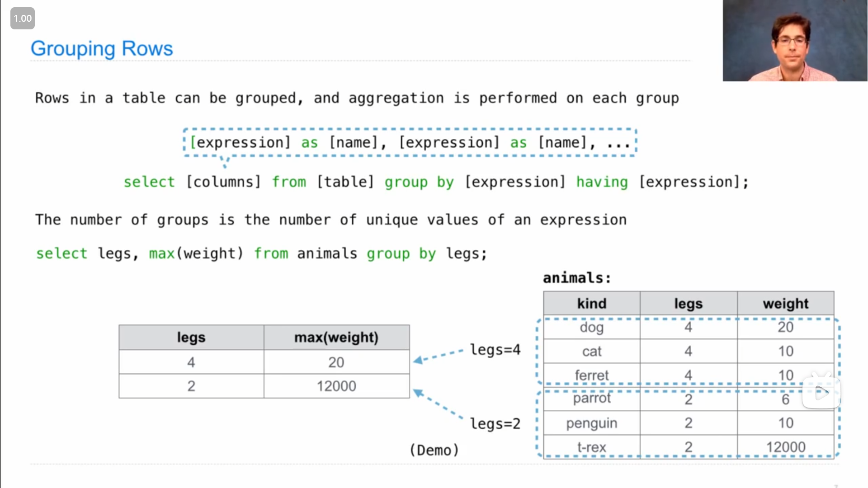This screenshot has width=868, height=488.
Task: Click the legs header in result table
Action: coord(191,338)
